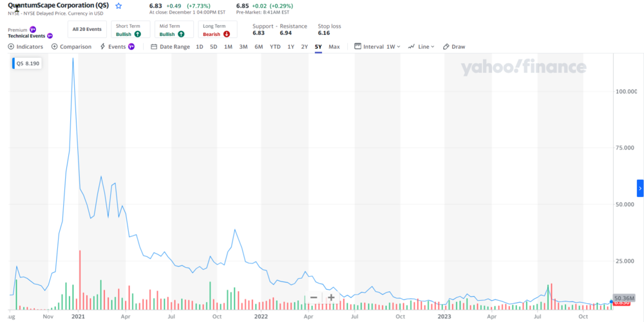Click the Resistance value 6.94
This screenshot has width=644, height=322.
[286, 33]
